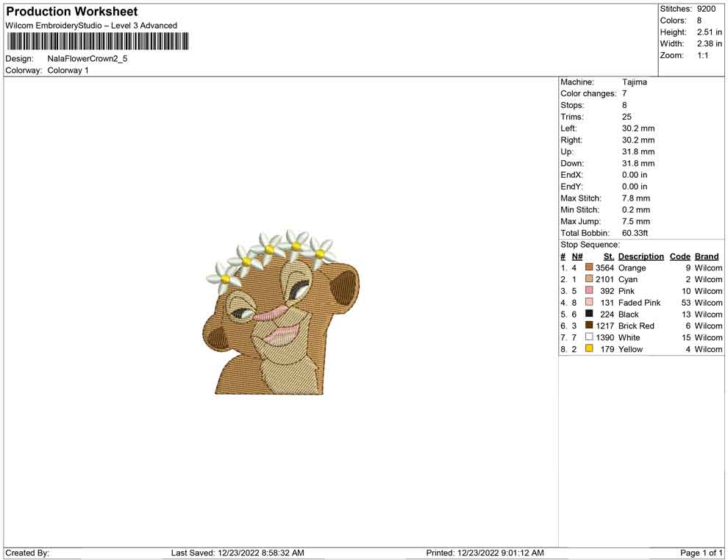
Task: Click the Brand column header
Action: (x=707, y=256)
